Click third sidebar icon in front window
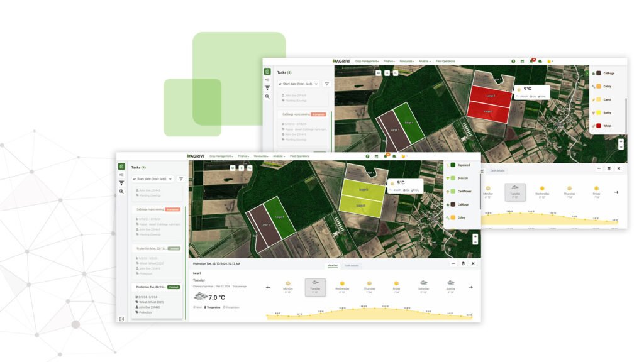This screenshot has width=644, height=362. (x=121, y=183)
